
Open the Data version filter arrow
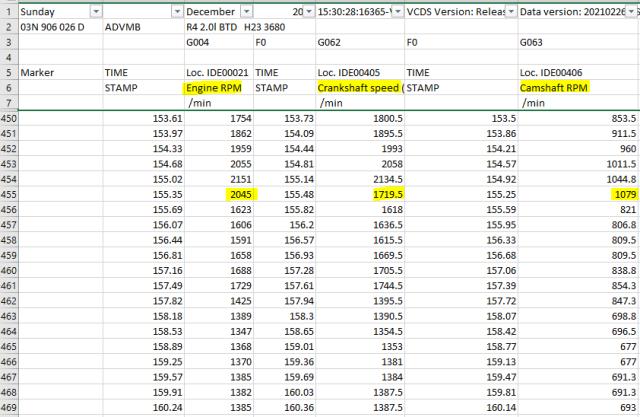coord(631,10)
